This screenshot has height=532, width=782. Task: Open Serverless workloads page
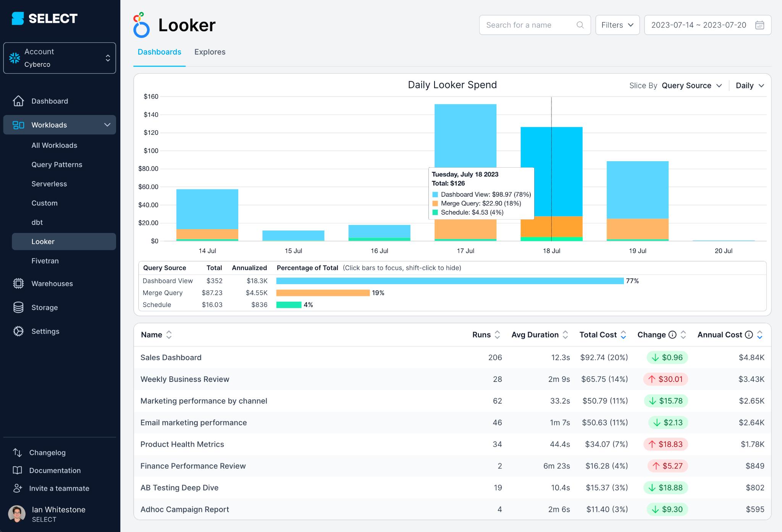pos(49,184)
